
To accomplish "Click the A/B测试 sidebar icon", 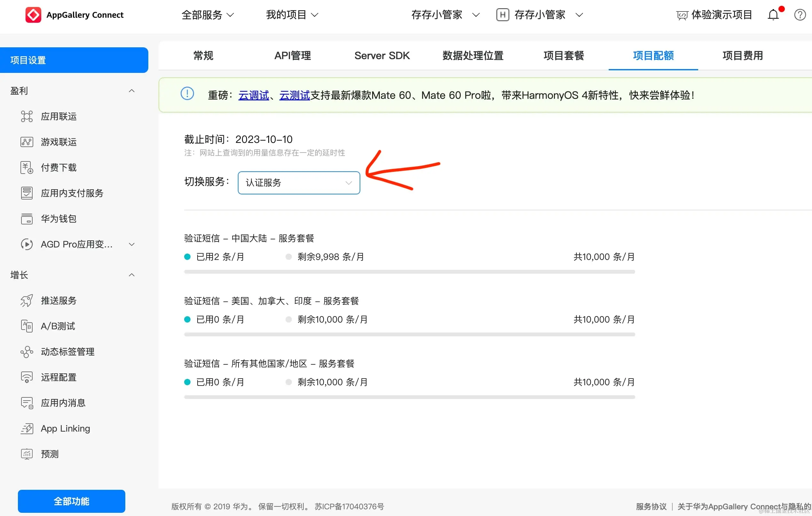I will (27, 326).
